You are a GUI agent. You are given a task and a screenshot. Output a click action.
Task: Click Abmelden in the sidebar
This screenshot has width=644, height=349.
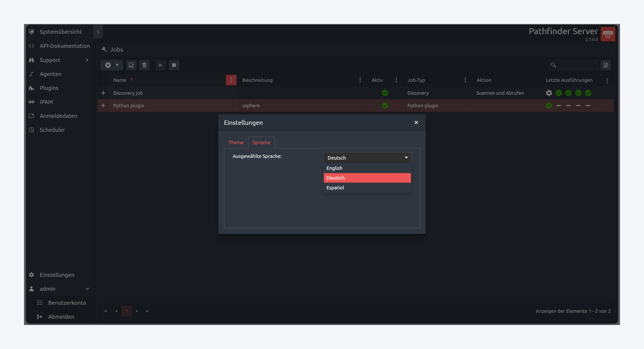pyautogui.click(x=61, y=317)
